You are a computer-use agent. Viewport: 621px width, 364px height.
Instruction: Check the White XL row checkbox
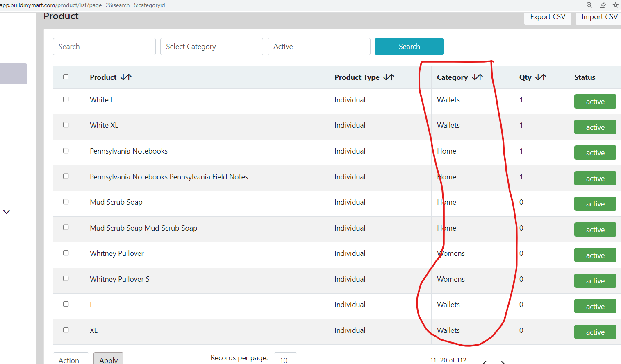66,124
